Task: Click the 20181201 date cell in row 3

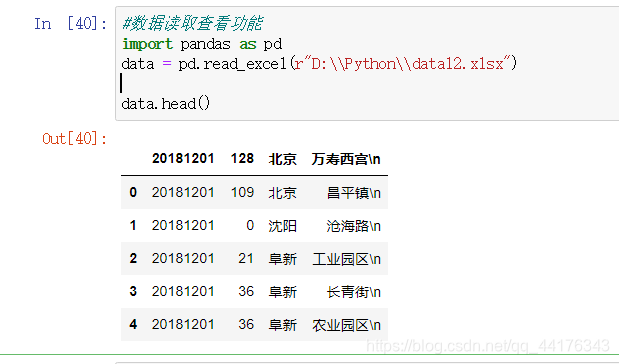Action: coord(183,291)
